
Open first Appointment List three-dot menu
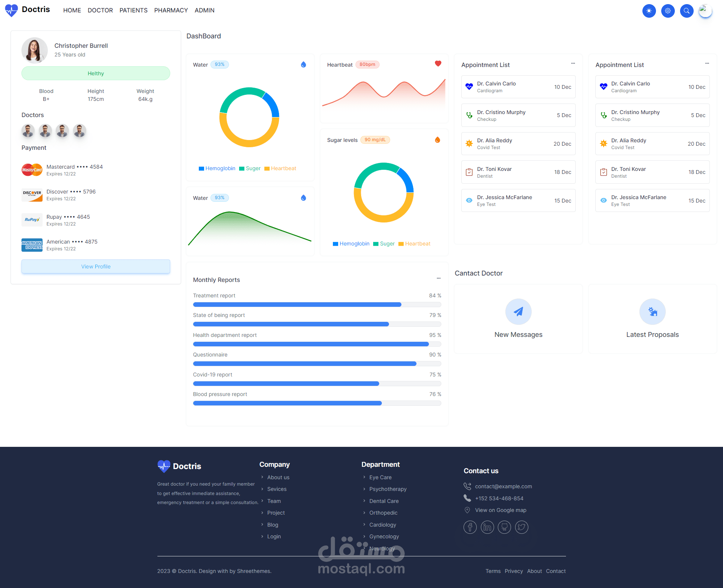(573, 63)
